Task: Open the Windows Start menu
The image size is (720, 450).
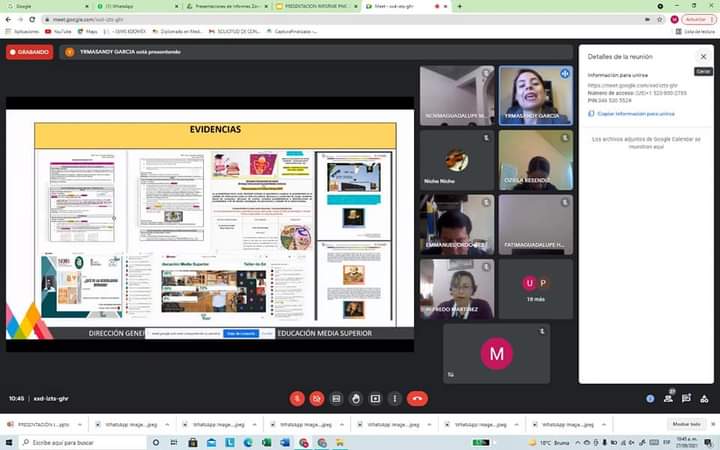Action: (x=9, y=442)
